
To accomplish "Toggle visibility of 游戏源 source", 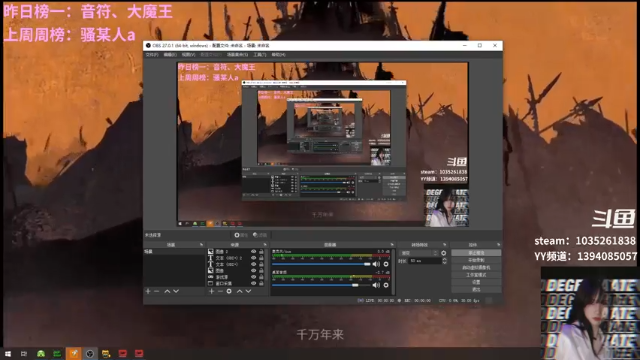I will [253, 277].
